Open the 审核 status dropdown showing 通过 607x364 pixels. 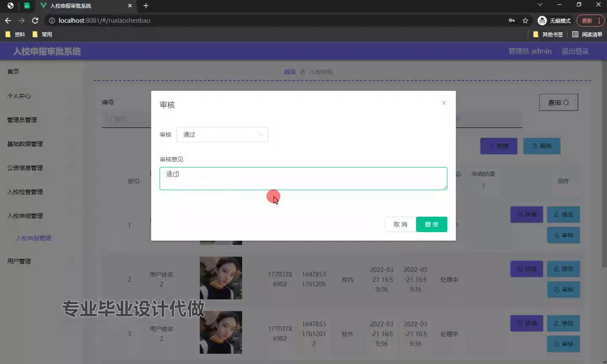click(x=222, y=134)
